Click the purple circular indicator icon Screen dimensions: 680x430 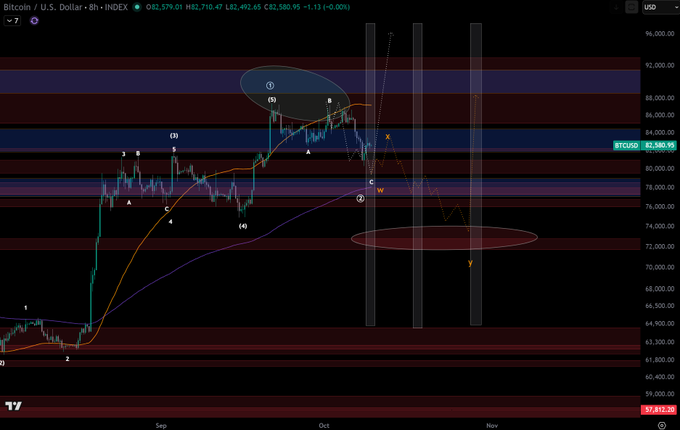34,20
